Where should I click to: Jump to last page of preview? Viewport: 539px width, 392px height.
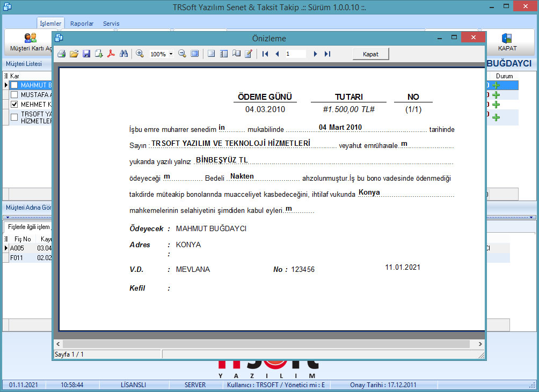pyautogui.click(x=327, y=54)
